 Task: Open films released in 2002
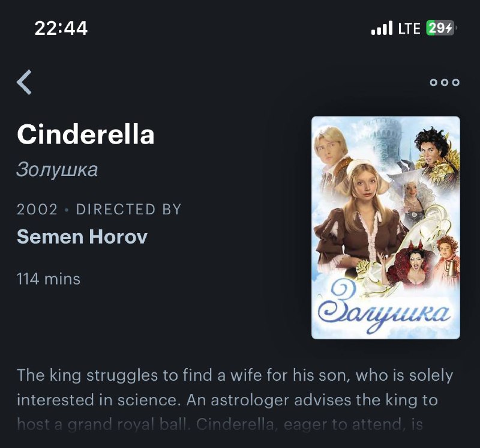coord(37,210)
